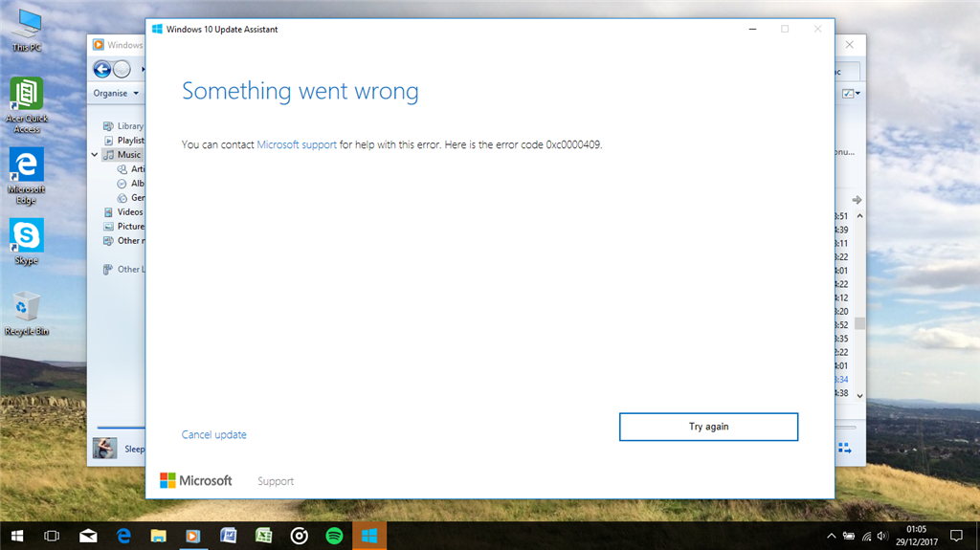Cancel the update via Cancel update link
This screenshot has width=980, height=550.
[x=213, y=434]
